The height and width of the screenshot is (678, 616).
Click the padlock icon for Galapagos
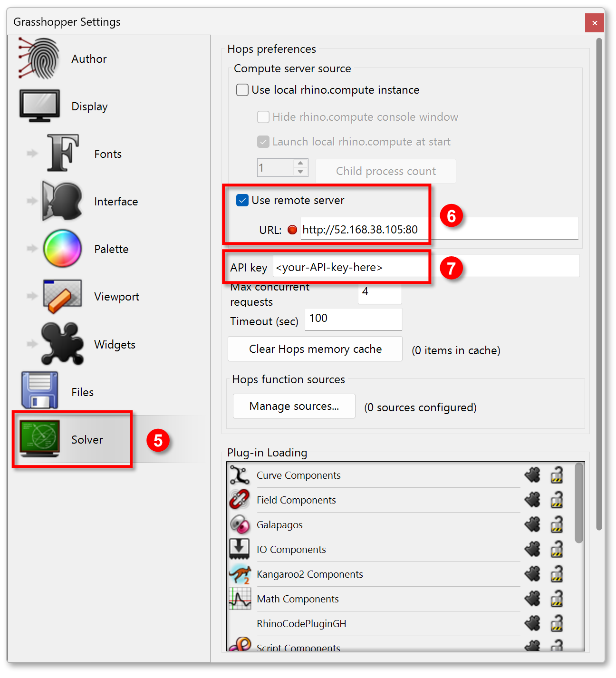pos(557,524)
